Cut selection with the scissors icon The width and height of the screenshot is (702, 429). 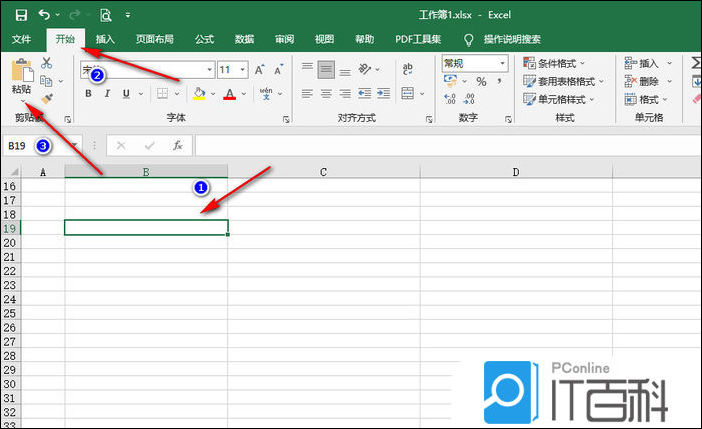(x=47, y=63)
